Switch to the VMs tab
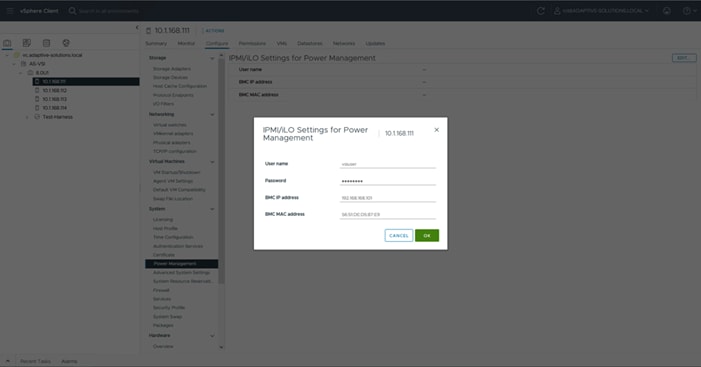Screen dimensions: 701x367 click(282, 43)
